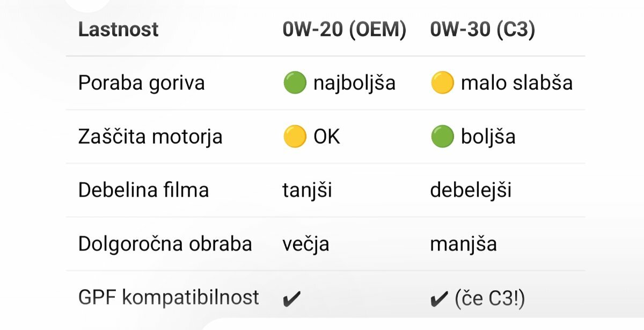This screenshot has height=330, width=644.
Task: Click the "Debelina filma" row label
Action: coord(143,190)
